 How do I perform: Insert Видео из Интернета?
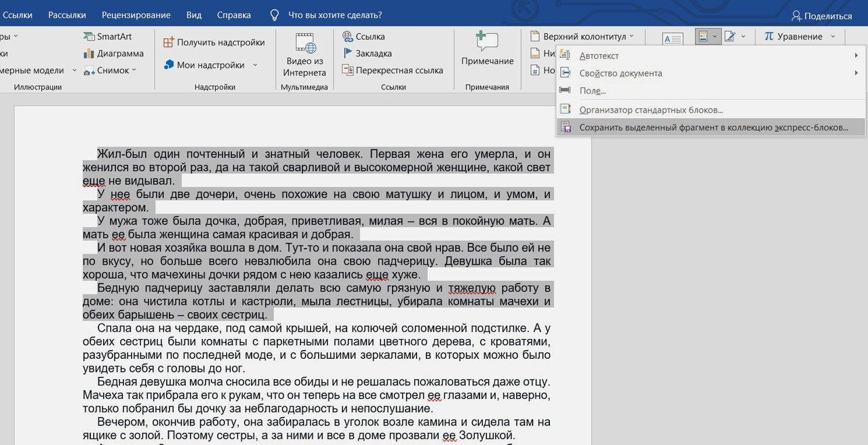(x=306, y=54)
